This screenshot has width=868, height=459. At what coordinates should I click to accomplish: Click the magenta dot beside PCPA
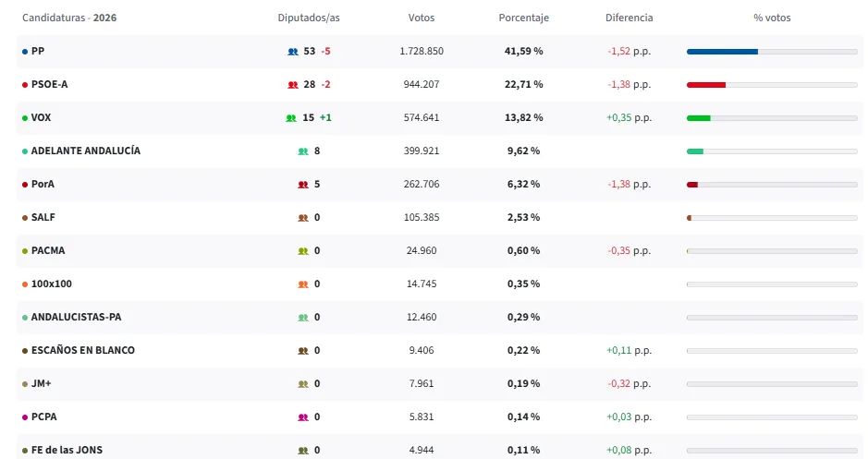25,417
